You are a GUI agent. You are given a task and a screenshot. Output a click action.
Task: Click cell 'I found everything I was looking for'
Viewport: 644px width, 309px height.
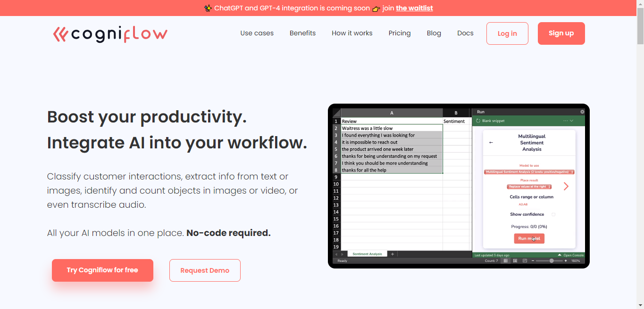click(392, 135)
